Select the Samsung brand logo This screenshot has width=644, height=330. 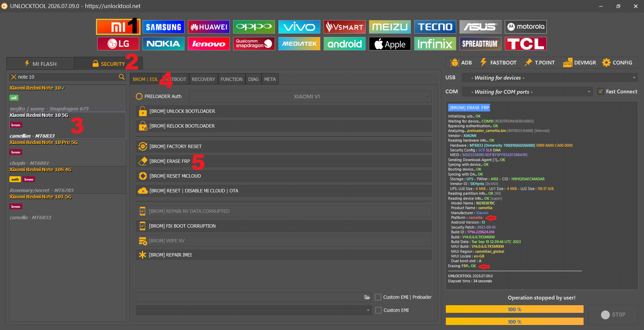[x=163, y=27]
